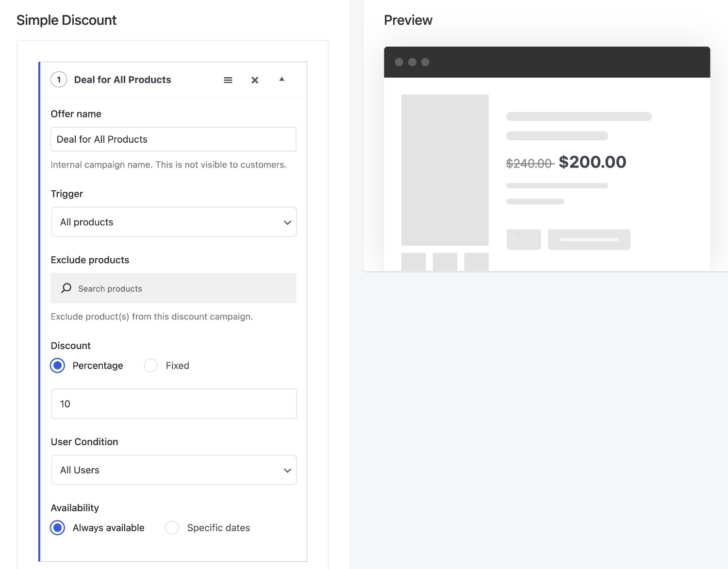Click the add-to-cart placeholder button in preview
Image resolution: width=728 pixels, height=569 pixels.
pos(589,239)
